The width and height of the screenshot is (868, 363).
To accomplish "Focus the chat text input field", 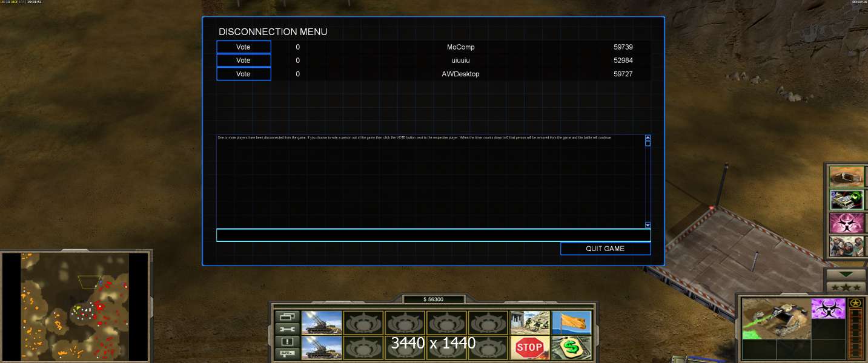I will 433,235.
